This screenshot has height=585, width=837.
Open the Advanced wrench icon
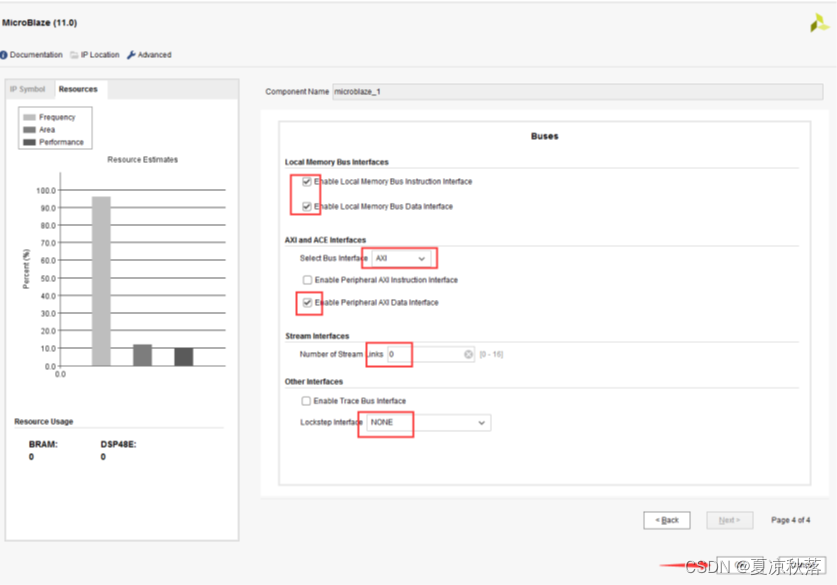131,55
